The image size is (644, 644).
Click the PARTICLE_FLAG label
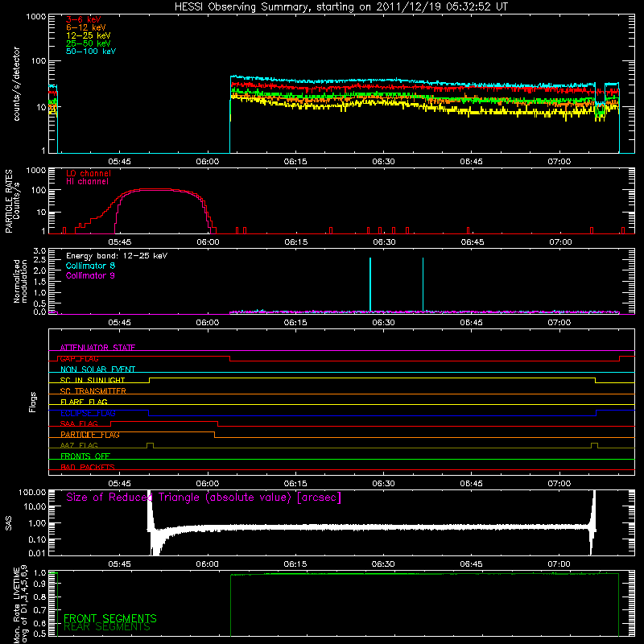click(x=90, y=435)
